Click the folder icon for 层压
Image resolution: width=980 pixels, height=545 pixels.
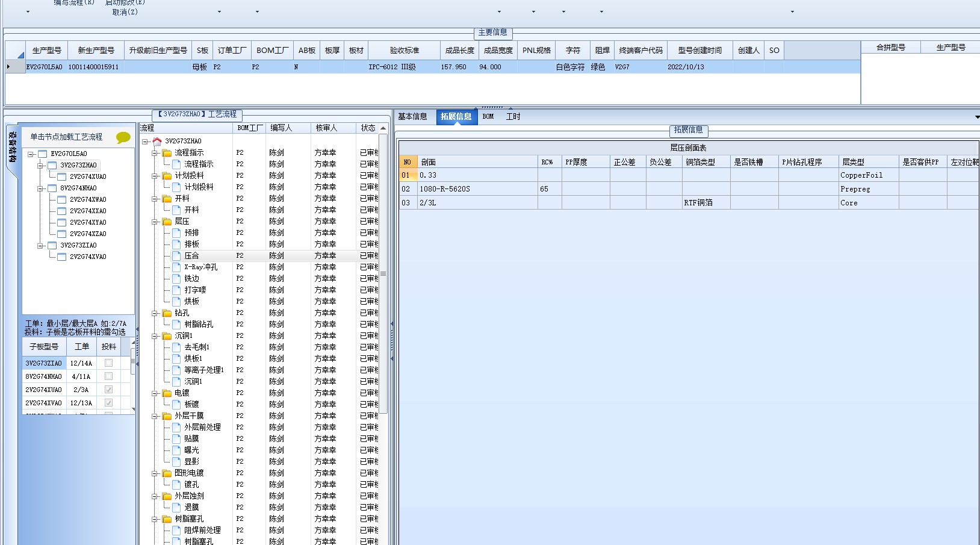pyautogui.click(x=167, y=222)
